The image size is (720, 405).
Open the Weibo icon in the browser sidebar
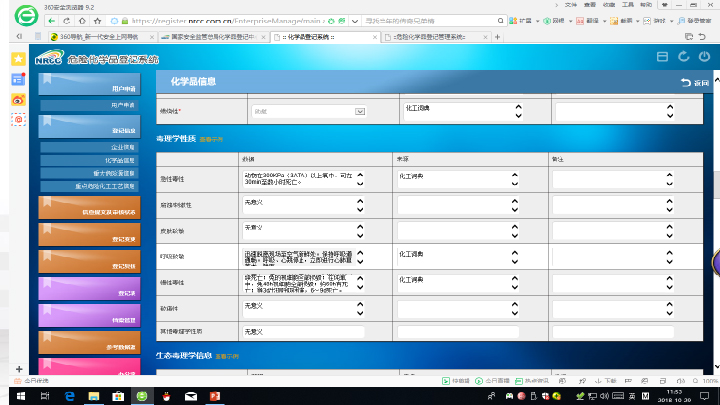coord(18,99)
